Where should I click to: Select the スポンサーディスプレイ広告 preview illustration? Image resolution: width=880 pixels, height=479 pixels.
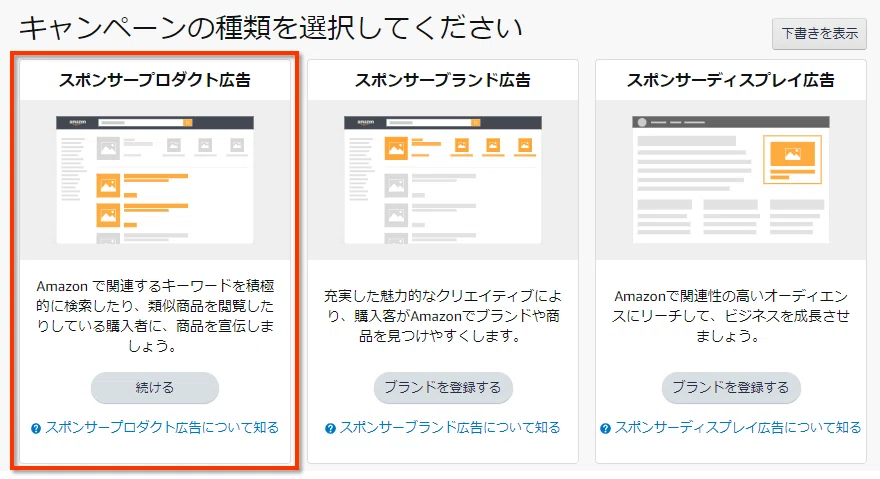tap(731, 180)
